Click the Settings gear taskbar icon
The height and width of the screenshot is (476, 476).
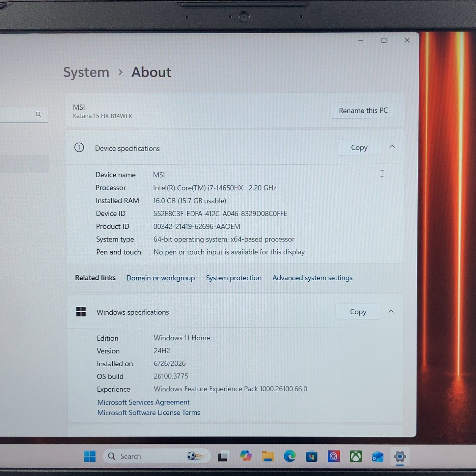(x=400, y=457)
